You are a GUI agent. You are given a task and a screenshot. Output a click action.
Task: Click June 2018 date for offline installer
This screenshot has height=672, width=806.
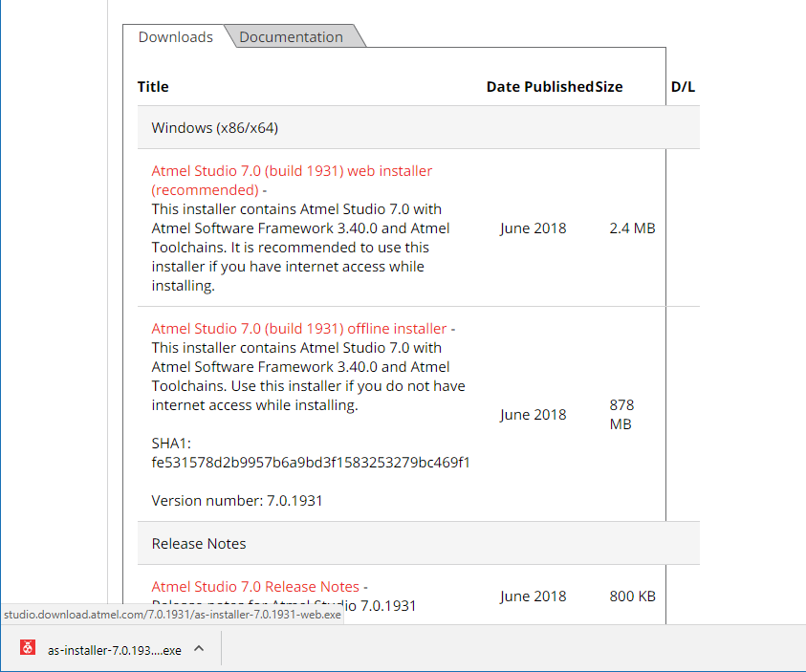(x=533, y=415)
